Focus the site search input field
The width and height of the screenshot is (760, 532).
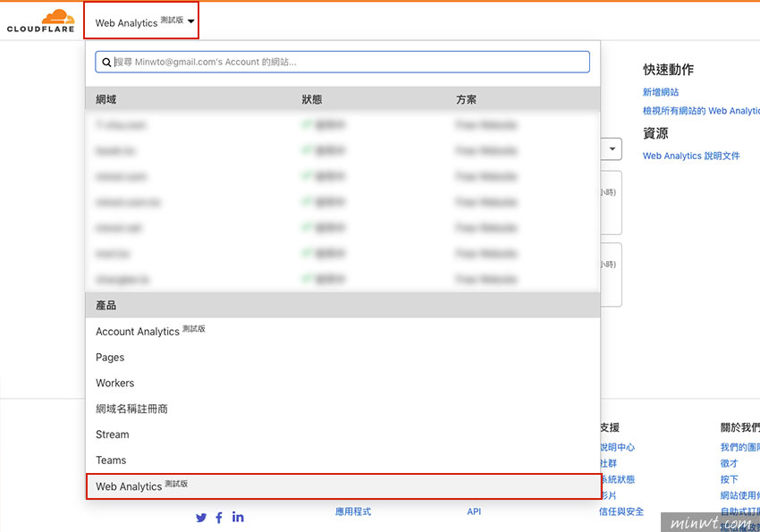point(342,62)
